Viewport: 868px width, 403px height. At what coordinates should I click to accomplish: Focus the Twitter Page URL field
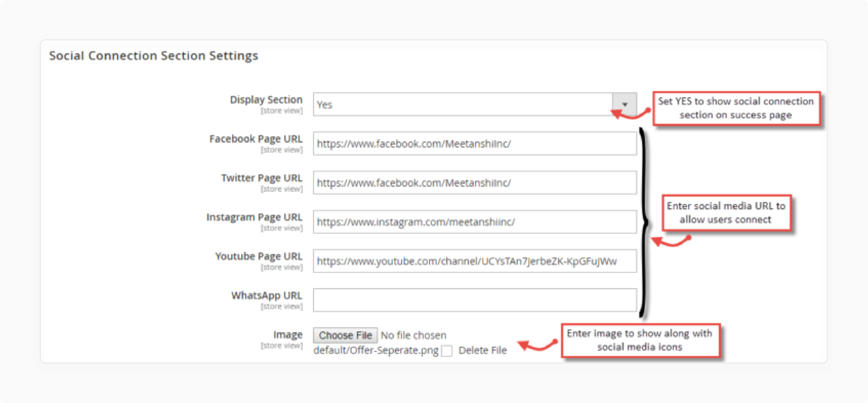pyautogui.click(x=474, y=183)
